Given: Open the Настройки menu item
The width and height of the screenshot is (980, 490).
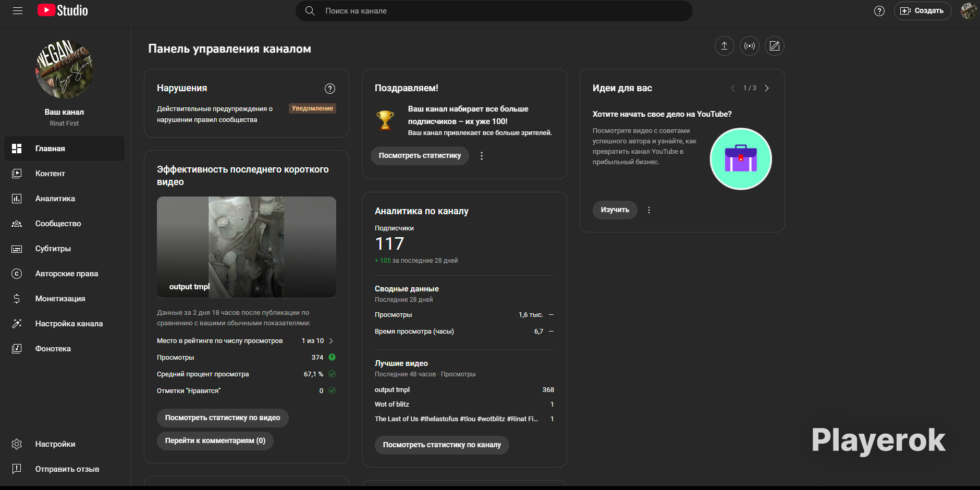Looking at the screenshot, I should coord(64,444).
